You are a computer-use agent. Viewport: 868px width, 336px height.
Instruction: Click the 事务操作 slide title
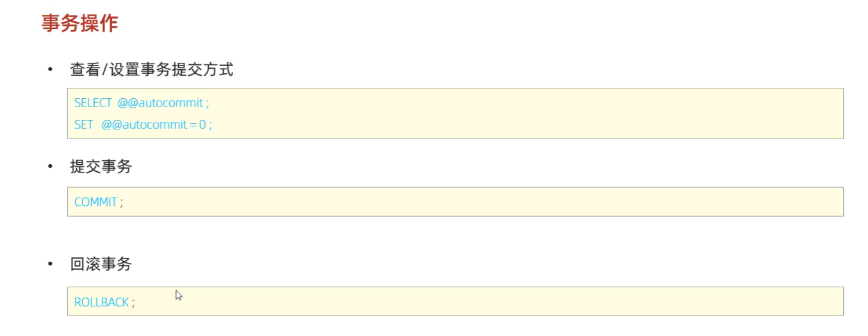click(x=79, y=23)
